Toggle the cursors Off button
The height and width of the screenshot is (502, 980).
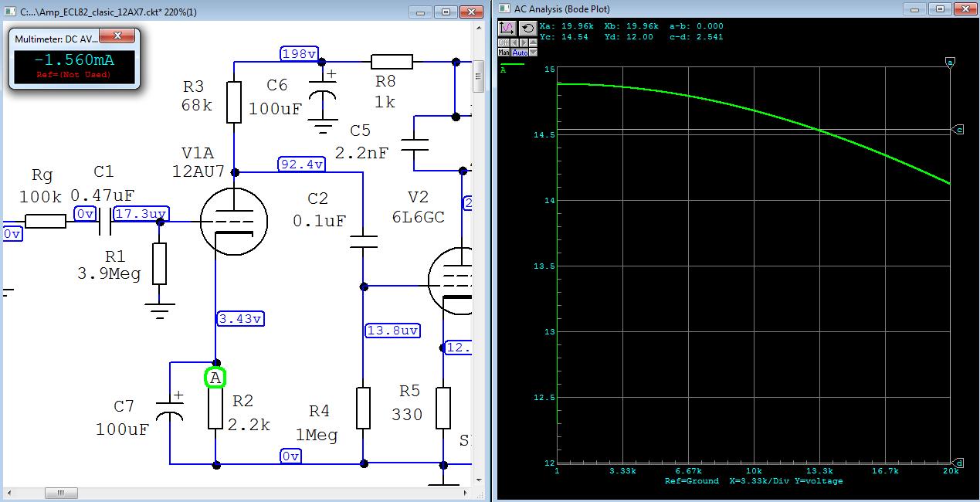[x=504, y=42]
